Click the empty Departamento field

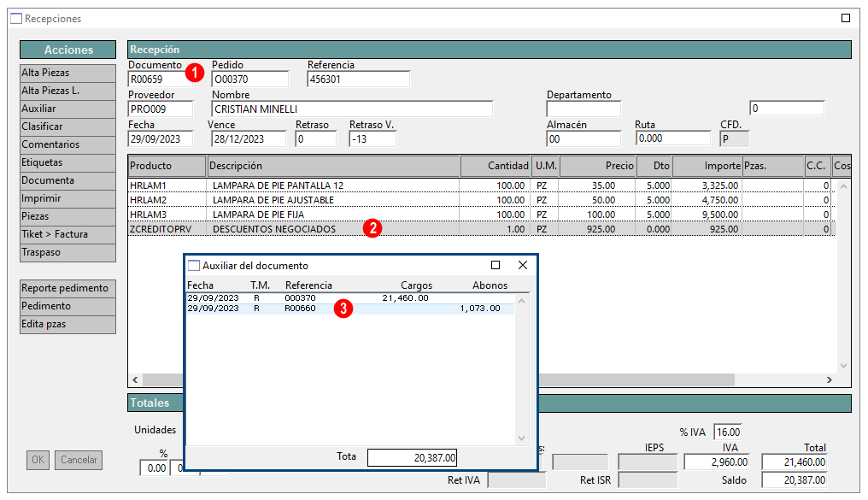tap(584, 109)
